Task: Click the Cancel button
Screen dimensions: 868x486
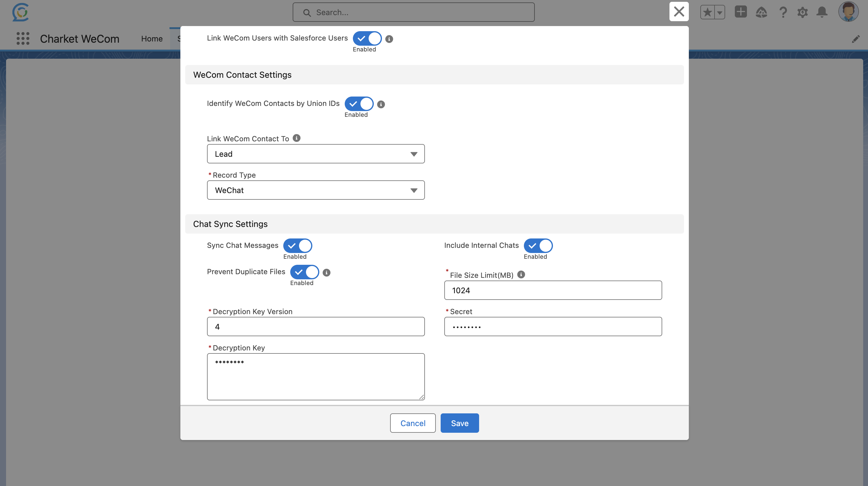Action: click(413, 423)
